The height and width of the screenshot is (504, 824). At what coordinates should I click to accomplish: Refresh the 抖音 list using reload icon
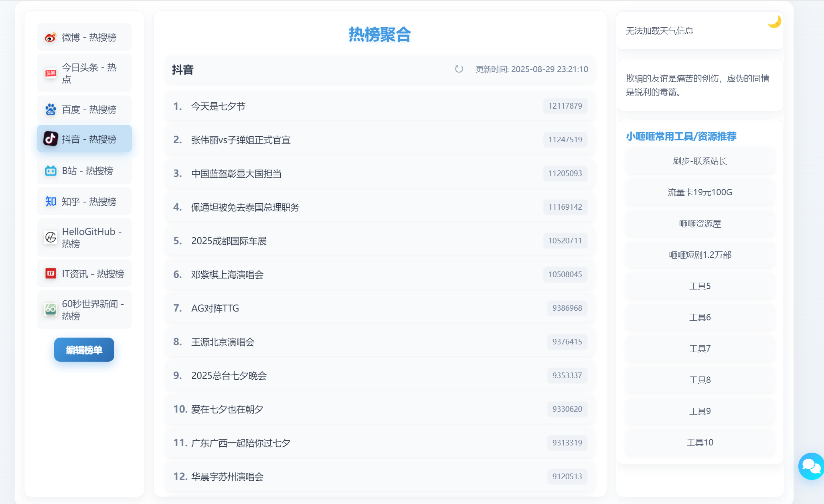point(459,69)
